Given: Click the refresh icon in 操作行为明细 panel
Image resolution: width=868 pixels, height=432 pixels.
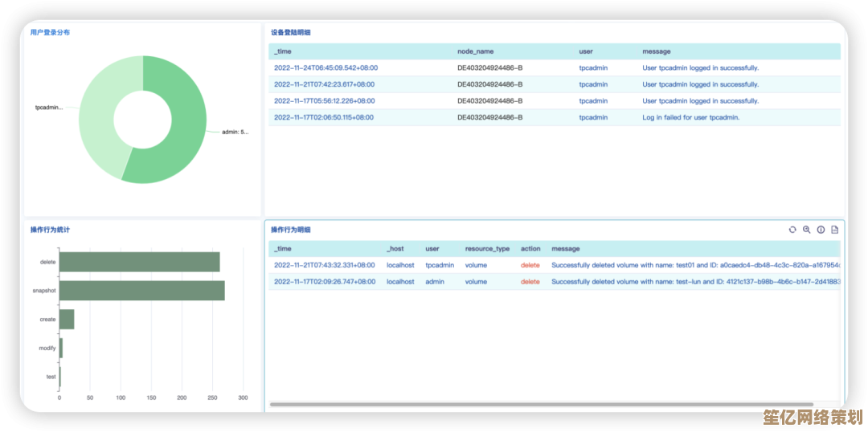Looking at the screenshot, I should tap(792, 230).
